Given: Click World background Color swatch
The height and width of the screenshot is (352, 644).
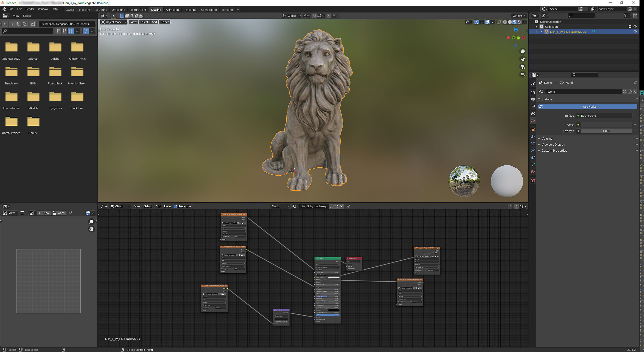Looking at the screenshot, I should click(x=606, y=125).
